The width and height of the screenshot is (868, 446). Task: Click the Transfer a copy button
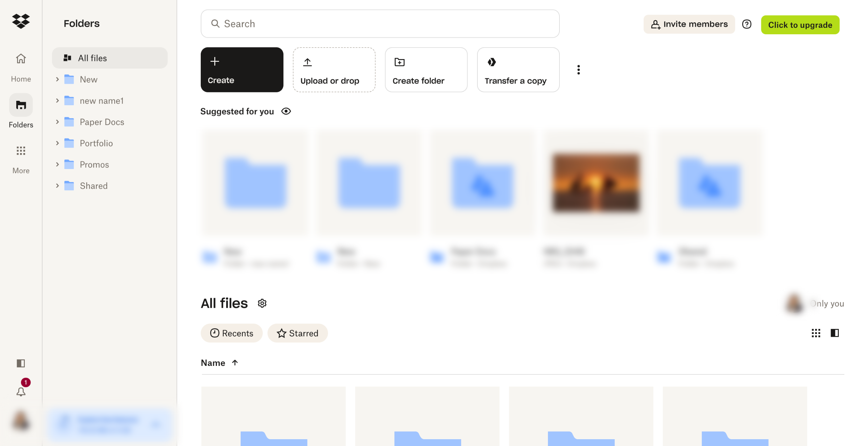[518, 70]
